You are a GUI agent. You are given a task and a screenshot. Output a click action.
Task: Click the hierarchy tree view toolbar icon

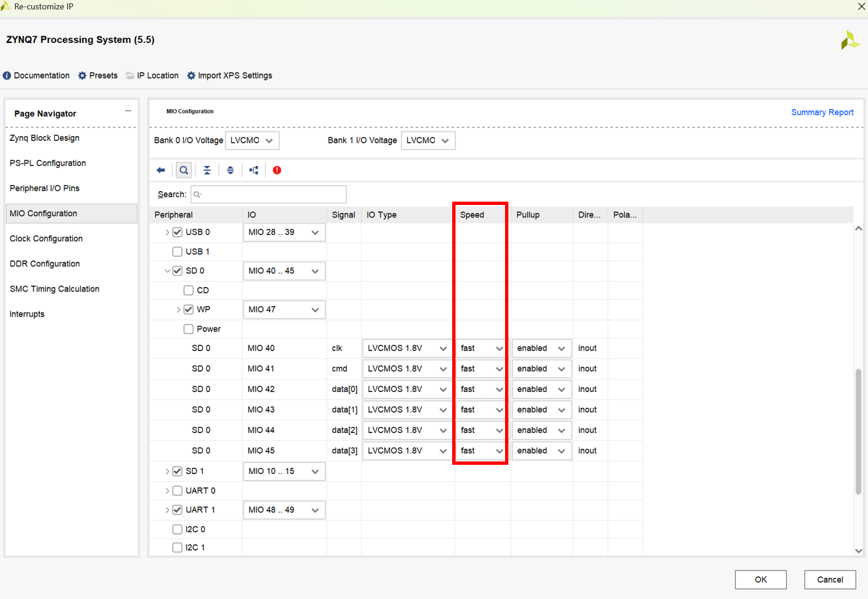(x=254, y=171)
